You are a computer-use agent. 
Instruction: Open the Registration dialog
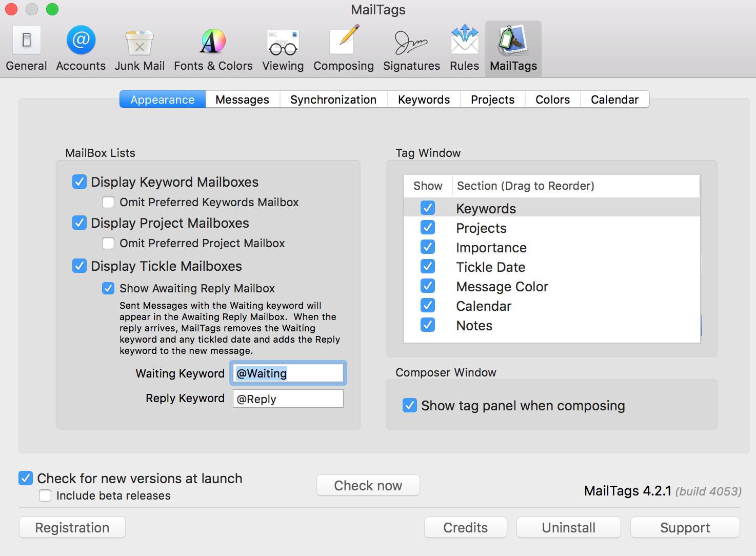(x=72, y=527)
